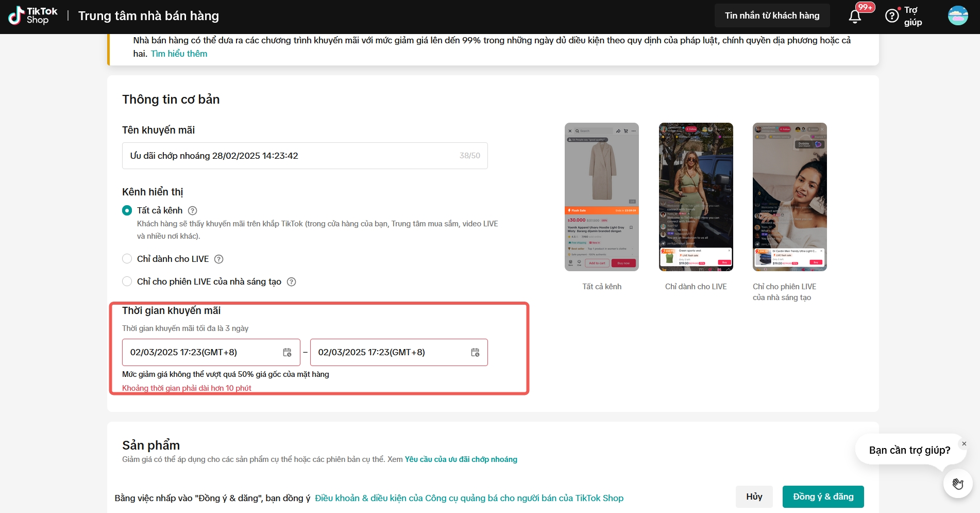
Task: Click help icon beside phiên LIVE của nhà sáng tạo
Action: point(291,282)
